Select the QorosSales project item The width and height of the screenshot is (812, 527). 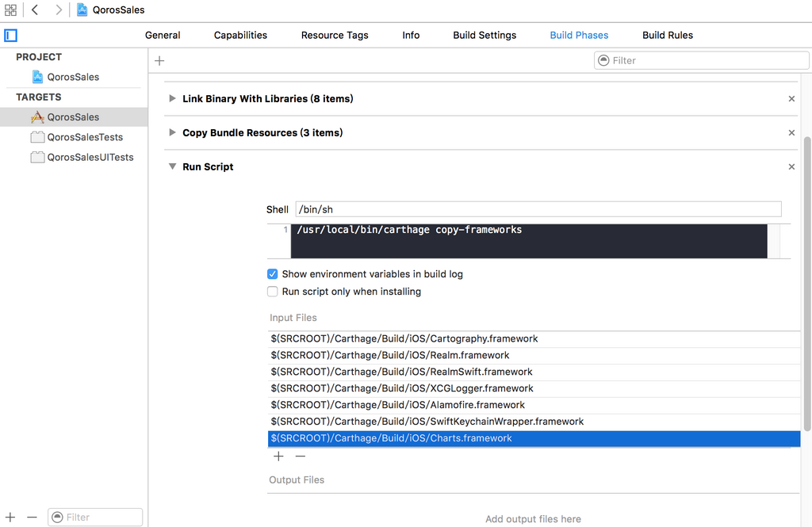(x=73, y=77)
